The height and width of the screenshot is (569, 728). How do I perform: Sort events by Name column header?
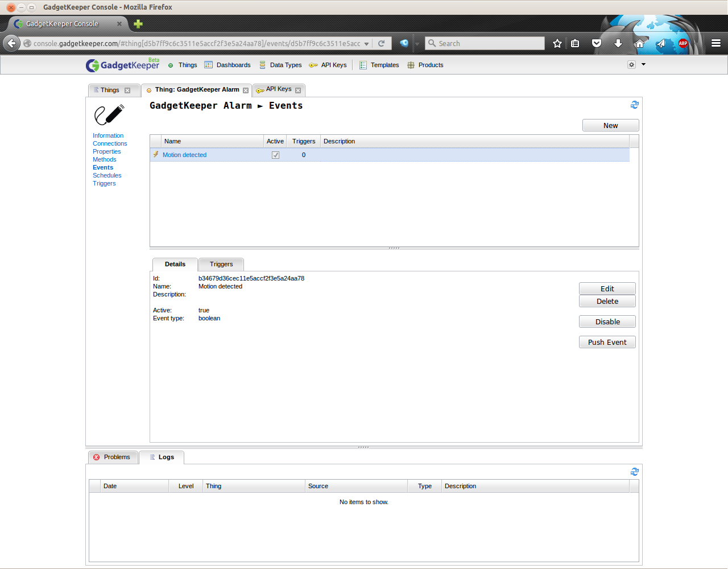point(212,141)
